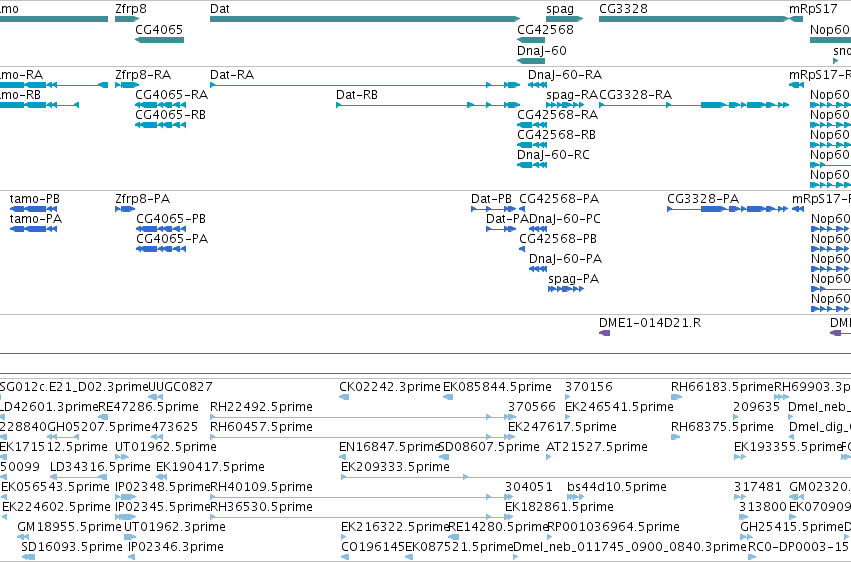Click the RH68375.5prime EST label
The width and height of the screenshot is (851, 562).
(x=722, y=427)
